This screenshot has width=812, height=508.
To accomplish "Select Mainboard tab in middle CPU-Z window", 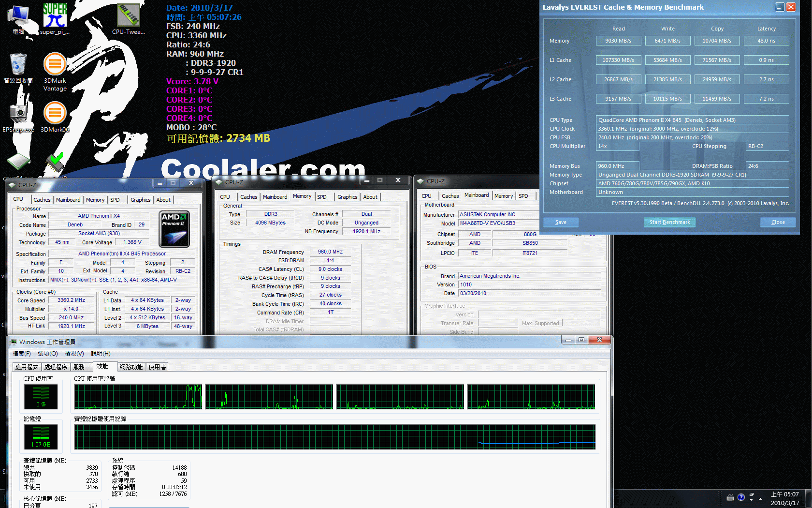I will (x=275, y=197).
